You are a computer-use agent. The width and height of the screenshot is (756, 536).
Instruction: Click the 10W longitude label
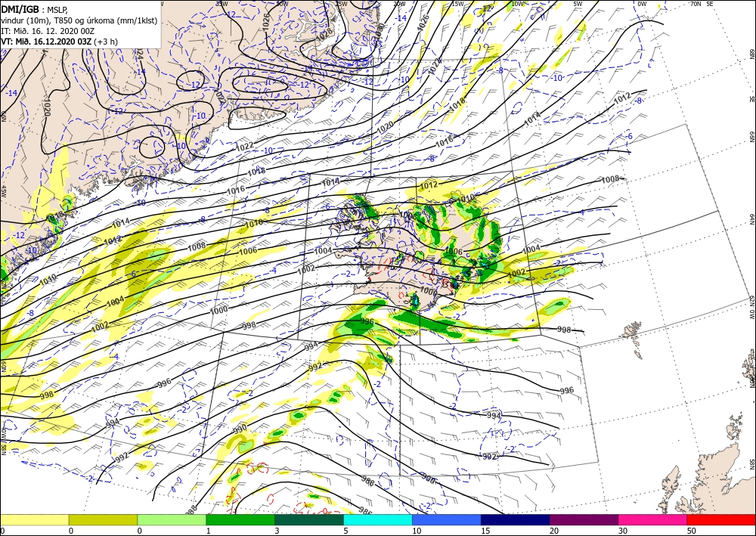coord(517,3)
